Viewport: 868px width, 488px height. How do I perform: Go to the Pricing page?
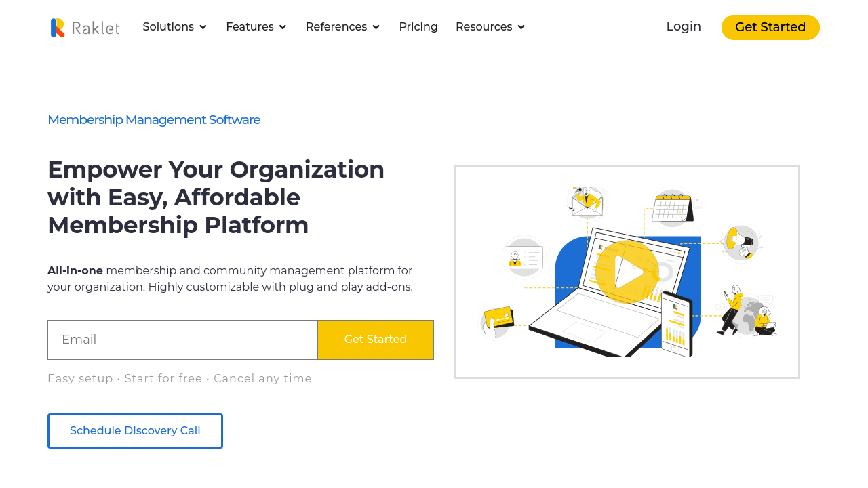(418, 27)
